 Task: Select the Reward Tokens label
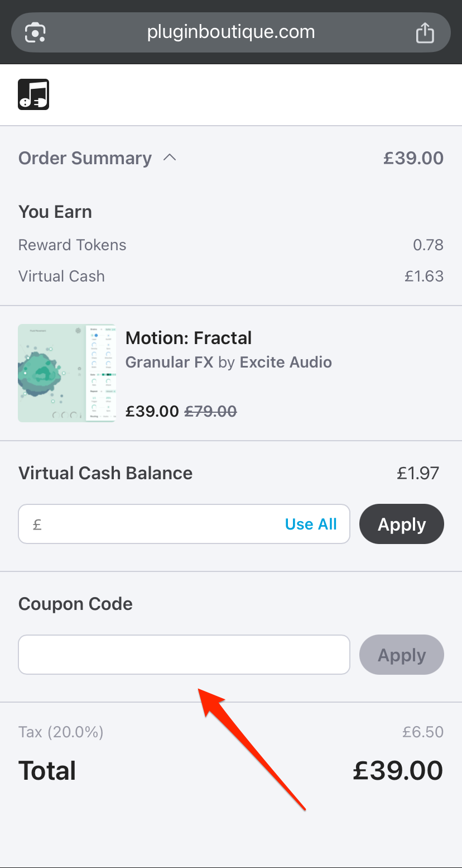(72, 245)
